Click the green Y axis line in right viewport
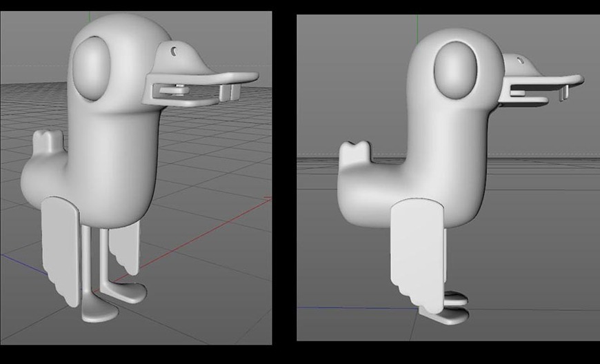 [x=417, y=24]
